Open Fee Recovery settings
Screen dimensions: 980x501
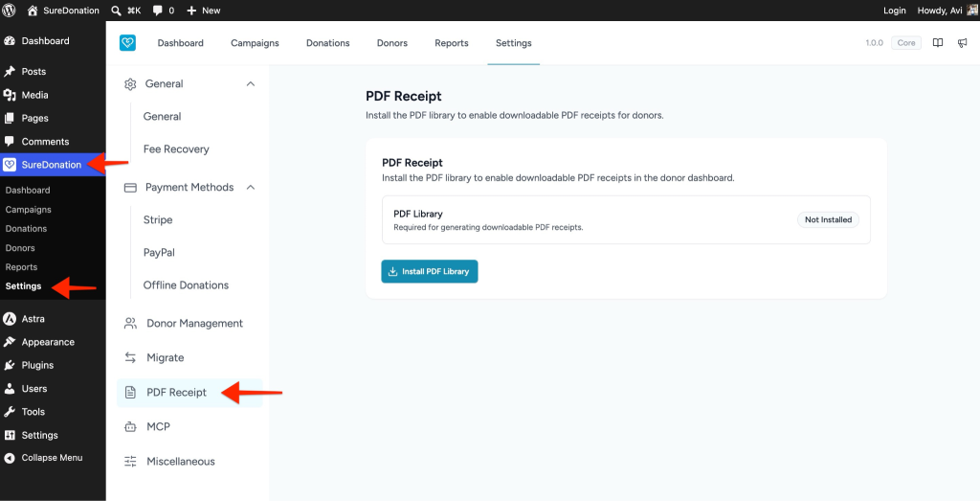[176, 148]
